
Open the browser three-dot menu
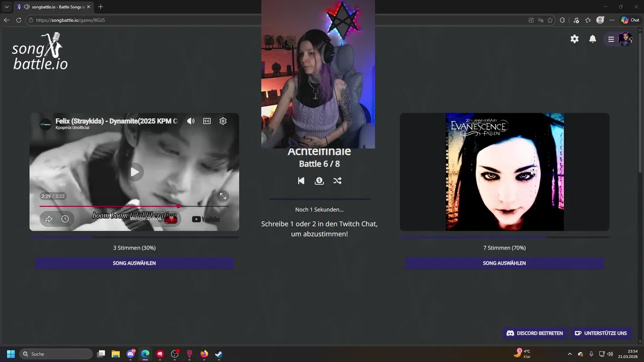pos(612,20)
